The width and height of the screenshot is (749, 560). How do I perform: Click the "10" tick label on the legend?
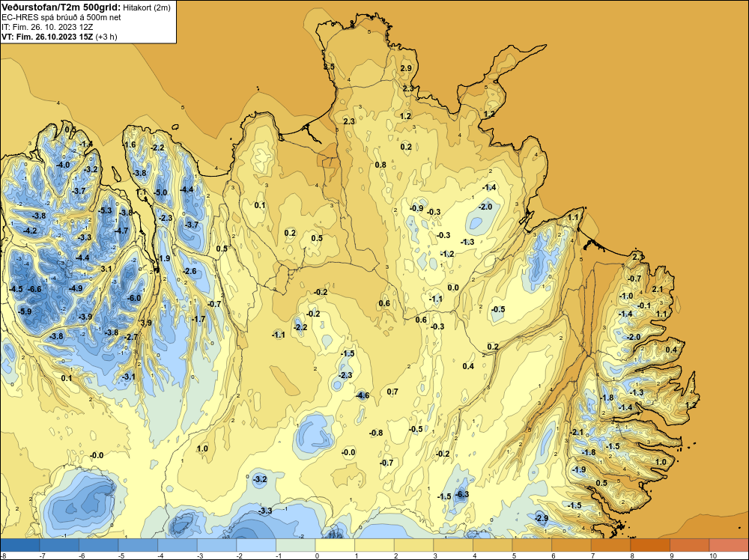(713, 556)
